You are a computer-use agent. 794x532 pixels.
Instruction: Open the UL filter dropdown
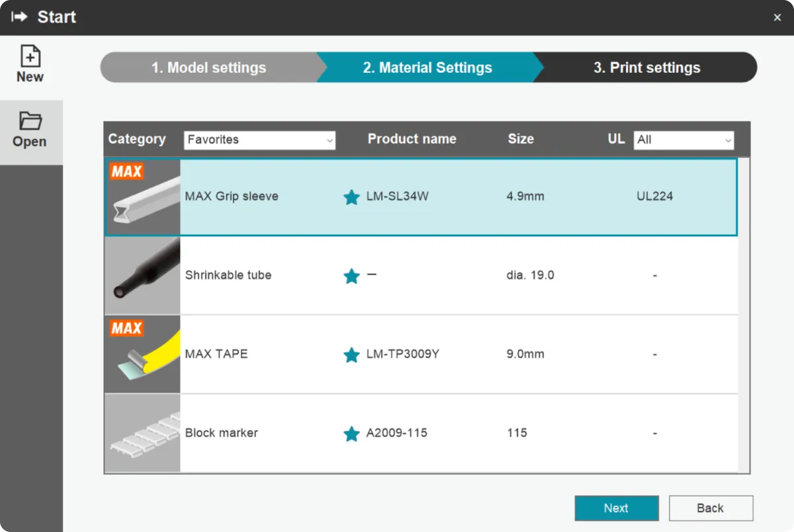(684, 140)
